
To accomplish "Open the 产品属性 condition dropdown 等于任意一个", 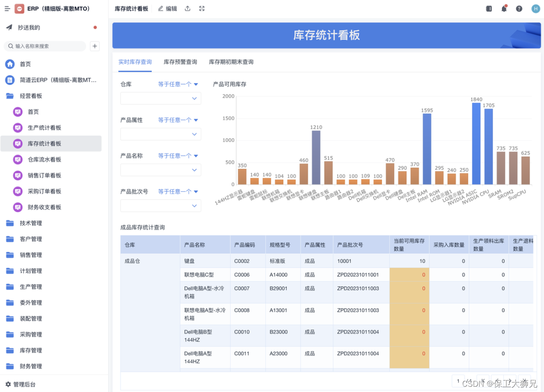I will click(178, 120).
